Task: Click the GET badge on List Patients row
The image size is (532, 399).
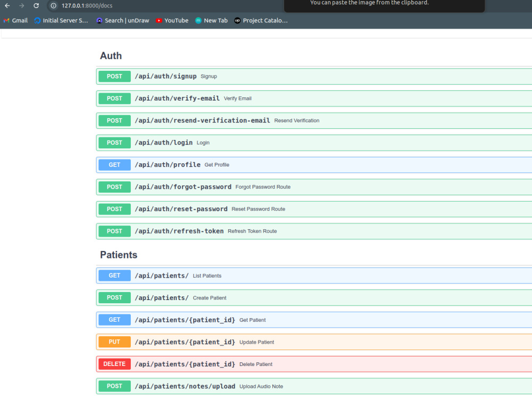Action: click(x=115, y=276)
